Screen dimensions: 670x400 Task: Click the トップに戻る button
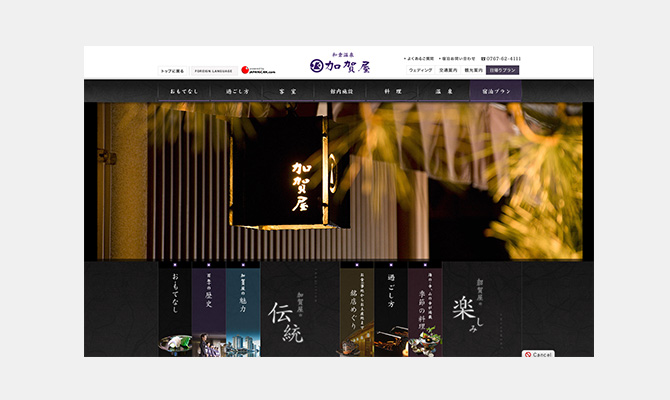point(173,71)
